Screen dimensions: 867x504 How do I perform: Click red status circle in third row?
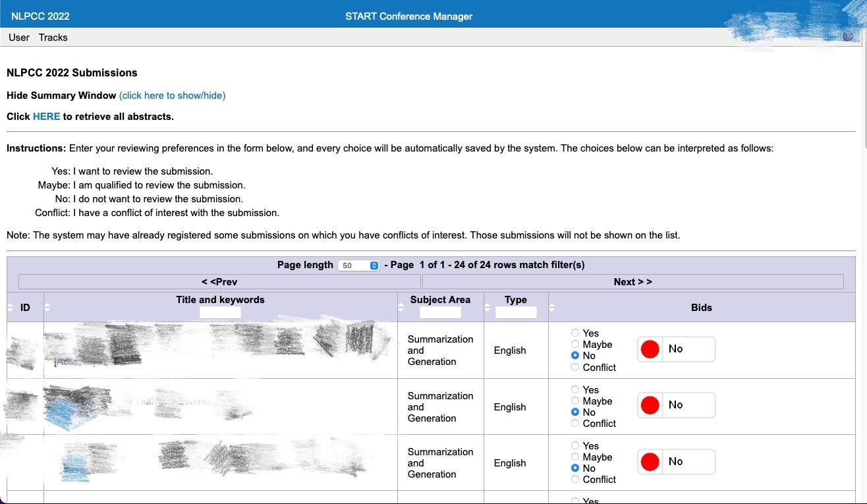pyautogui.click(x=650, y=462)
